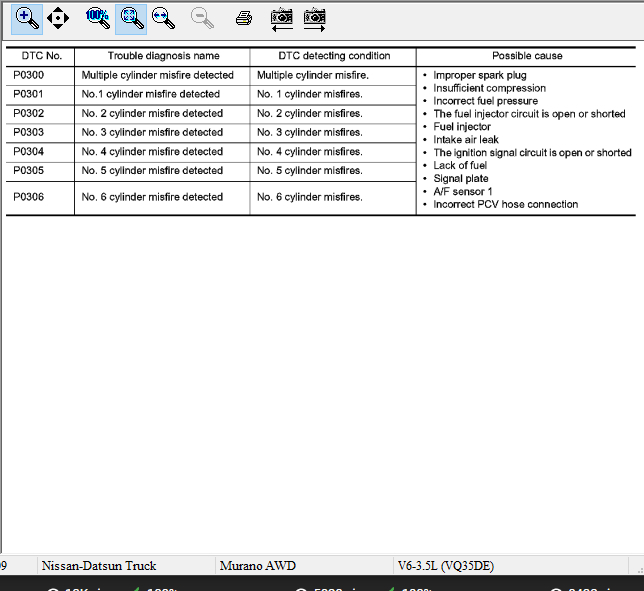Click the 'Incorrect PCV hose connection' cause
This screenshot has width=644, height=591.
click(x=505, y=204)
